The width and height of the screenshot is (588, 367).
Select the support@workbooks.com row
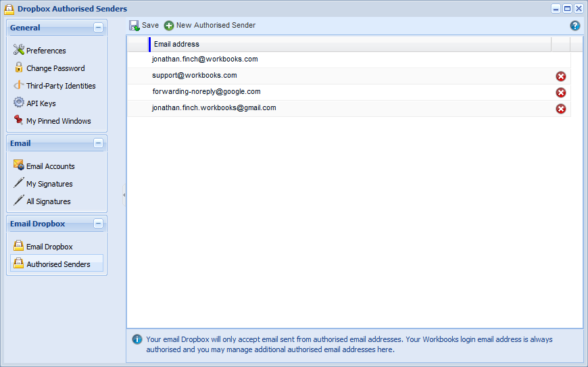[349, 76]
